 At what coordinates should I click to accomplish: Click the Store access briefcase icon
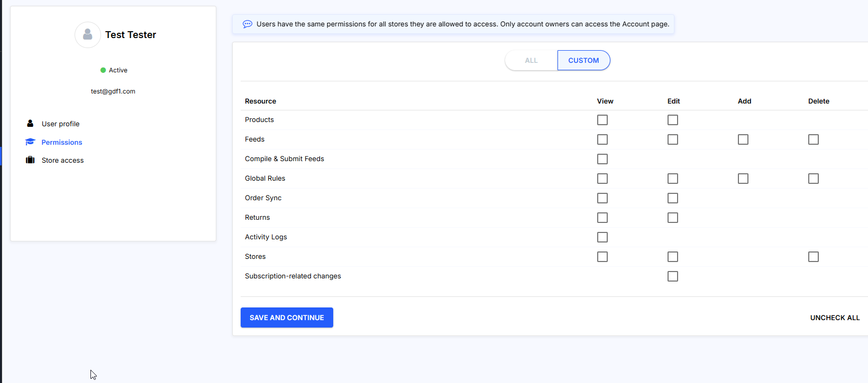30,160
